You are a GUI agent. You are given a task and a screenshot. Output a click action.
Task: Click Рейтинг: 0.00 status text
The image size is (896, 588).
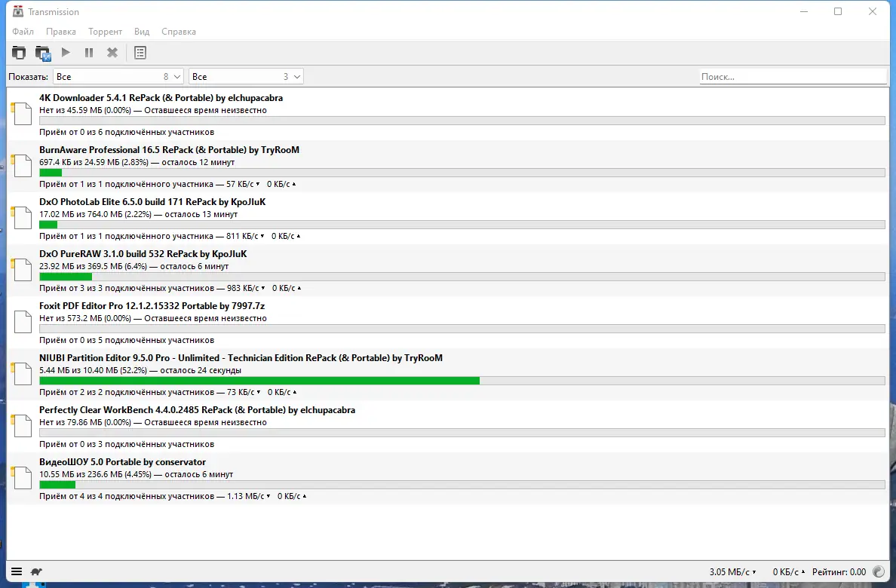click(839, 572)
